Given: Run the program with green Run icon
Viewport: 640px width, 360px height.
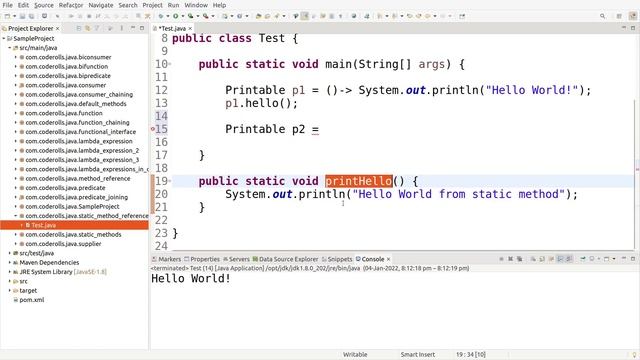Looking at the screenshot, I should click(176, 16).
